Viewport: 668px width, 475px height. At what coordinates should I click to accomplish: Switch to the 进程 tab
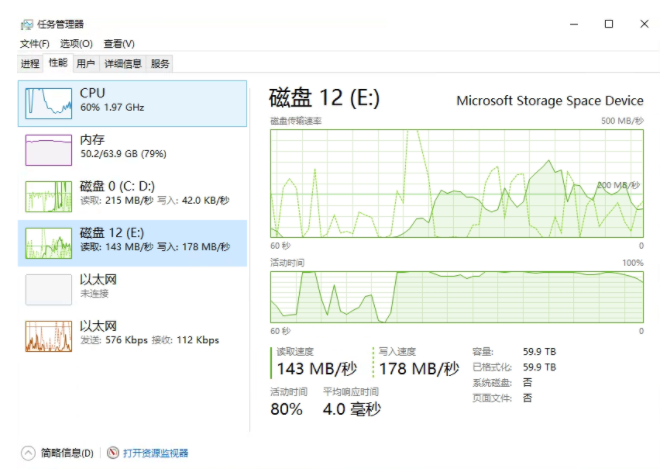tap(30, 63)
